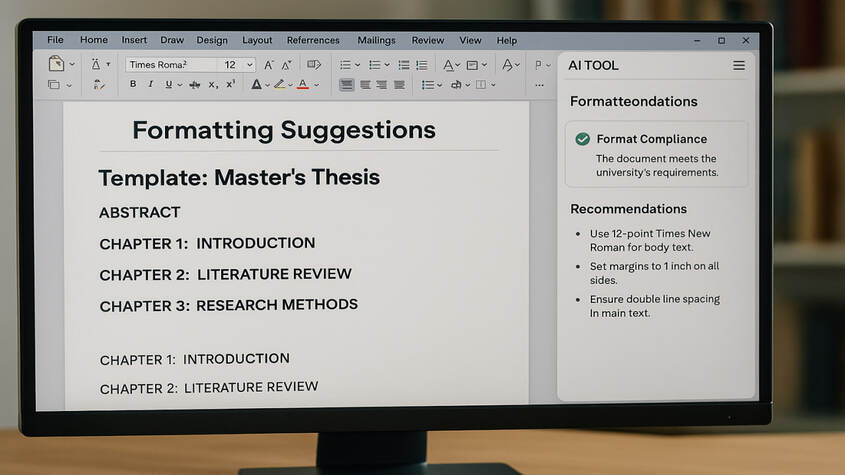This screenshot has height=475, width=845.
Task: Open the AI Tool hamburger menu
Action: (739, 65)
